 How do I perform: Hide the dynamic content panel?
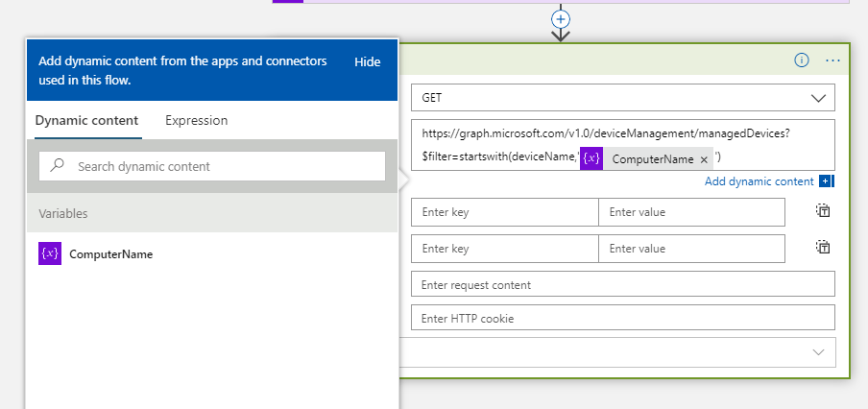coord(368,61)
